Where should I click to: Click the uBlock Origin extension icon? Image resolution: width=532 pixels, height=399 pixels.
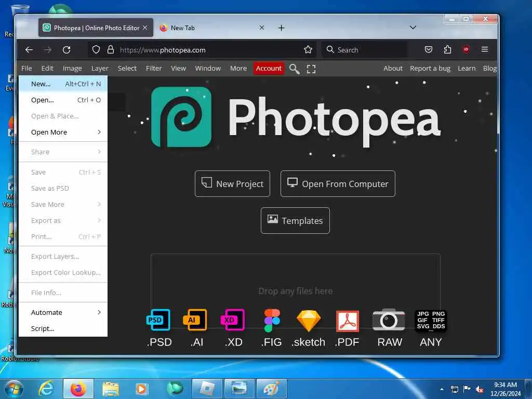[x=466, y=49]
